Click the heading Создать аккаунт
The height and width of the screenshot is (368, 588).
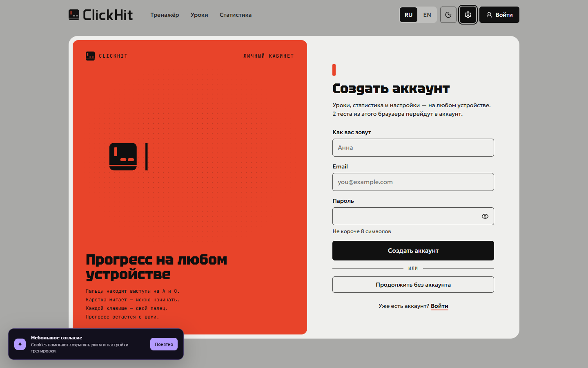[391, 88]
